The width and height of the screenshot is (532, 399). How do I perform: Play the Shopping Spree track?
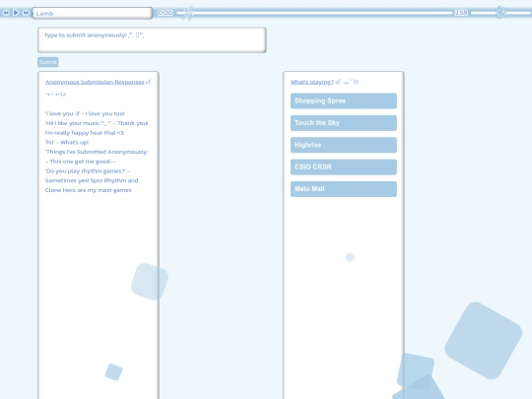344,101
